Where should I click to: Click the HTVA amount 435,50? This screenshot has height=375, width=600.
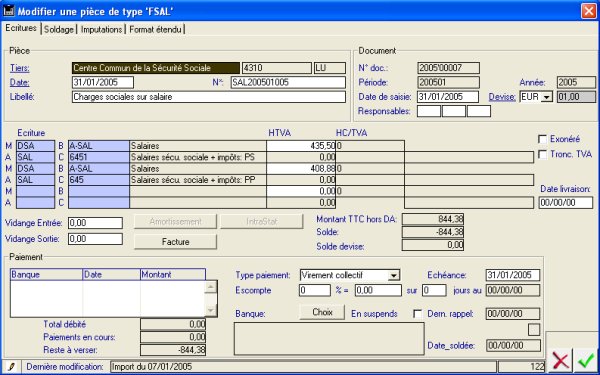[301, 146]
